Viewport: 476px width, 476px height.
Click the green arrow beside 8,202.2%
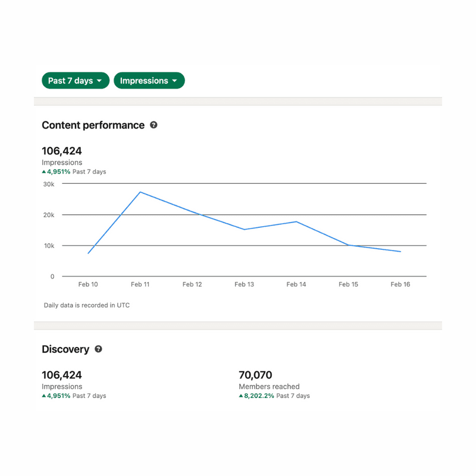[x=241, y=396]
